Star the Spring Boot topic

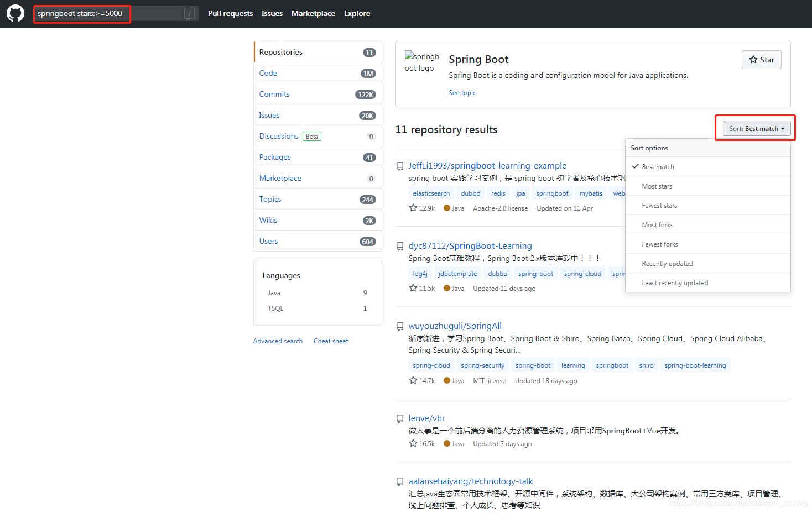pyautogui.click(x=761, y=60)
